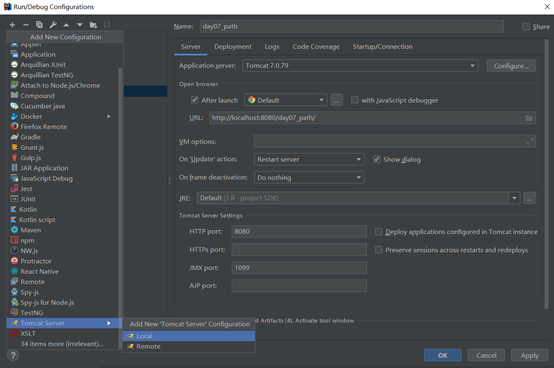The image size is (554, 368).
Task: Open the JRE dropdown arrow
Action: pos(514,198)
